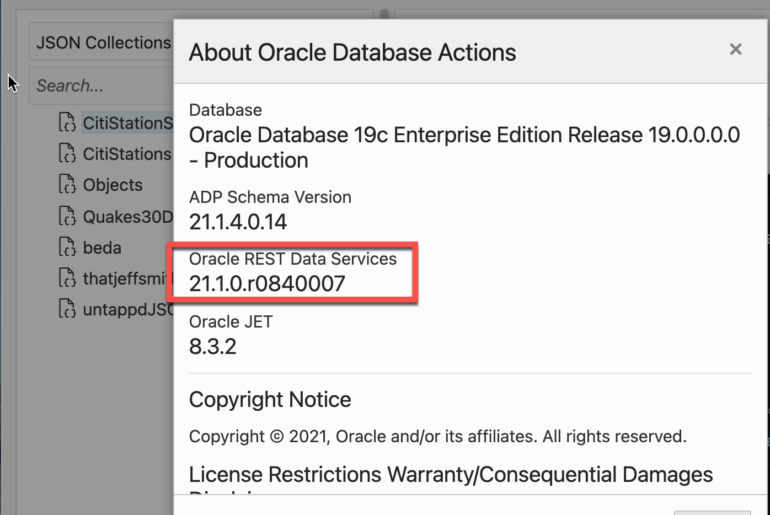The image size is (770, 515).
Task: Select the Quakes30D collection name
Action: coord(128,217)
